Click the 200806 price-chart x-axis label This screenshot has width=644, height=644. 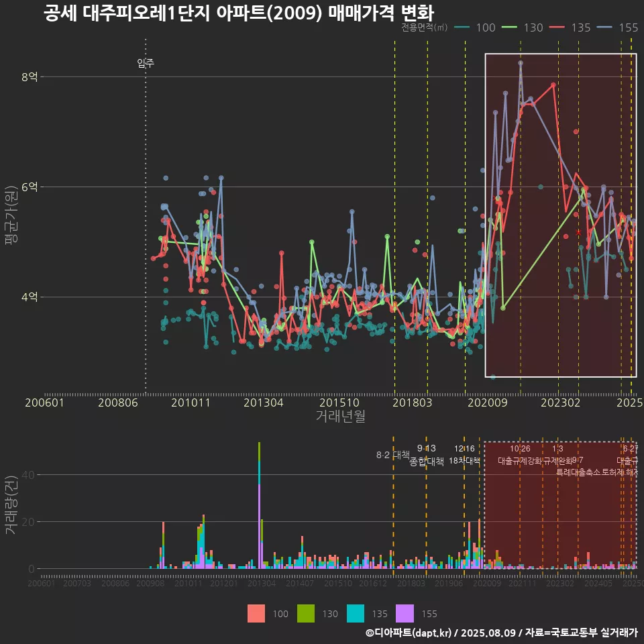(x=118, y=402)
